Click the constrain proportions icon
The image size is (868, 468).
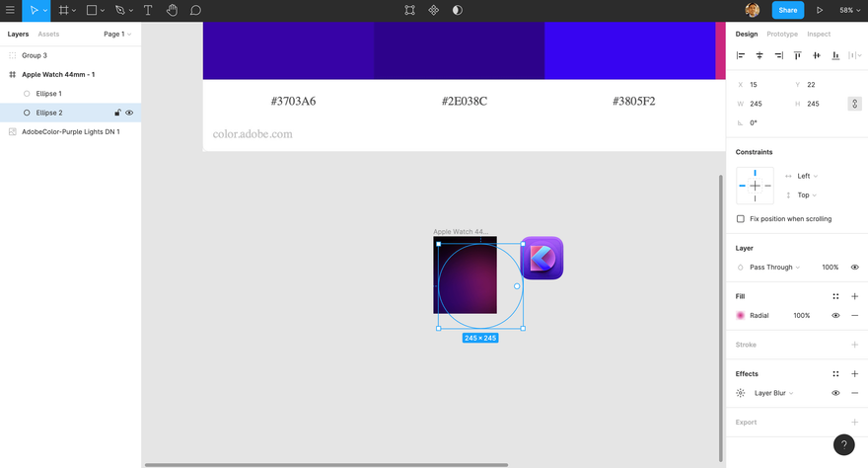854,104
